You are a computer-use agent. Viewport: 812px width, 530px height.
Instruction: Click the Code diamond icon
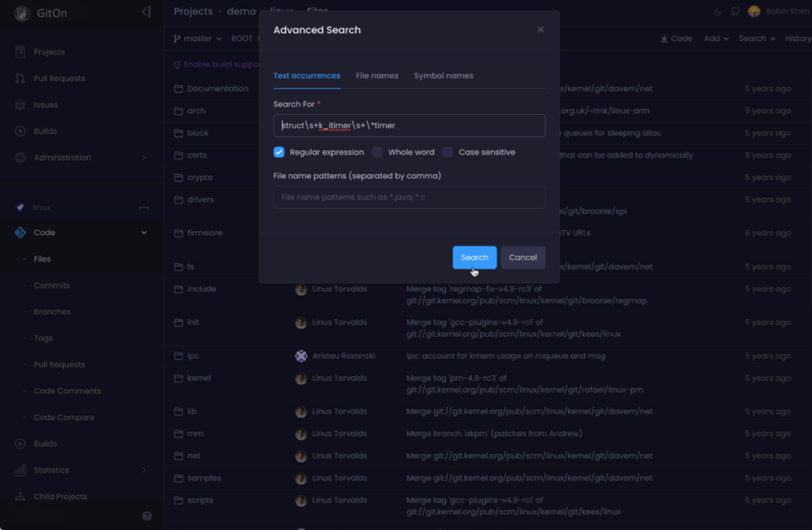coord(20,232)
